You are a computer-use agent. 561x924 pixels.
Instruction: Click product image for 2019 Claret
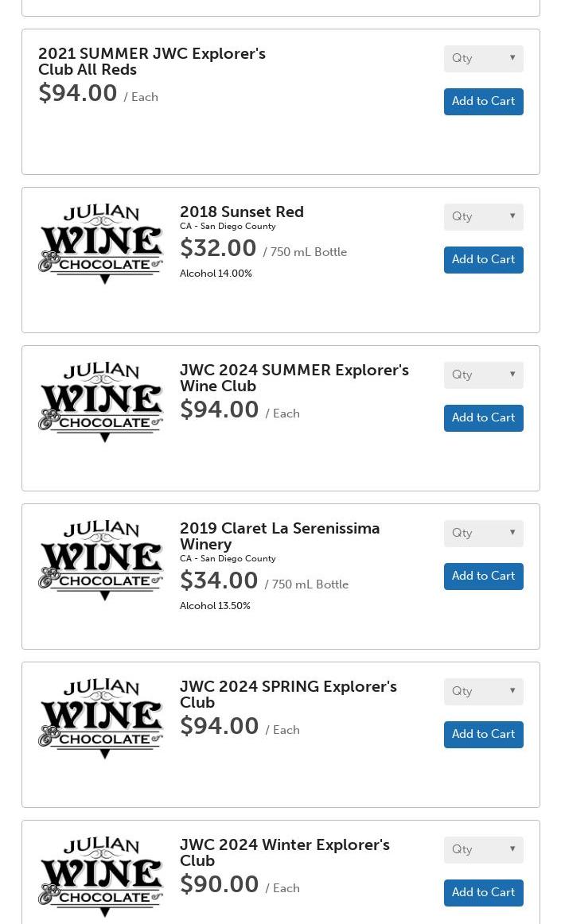101,561
